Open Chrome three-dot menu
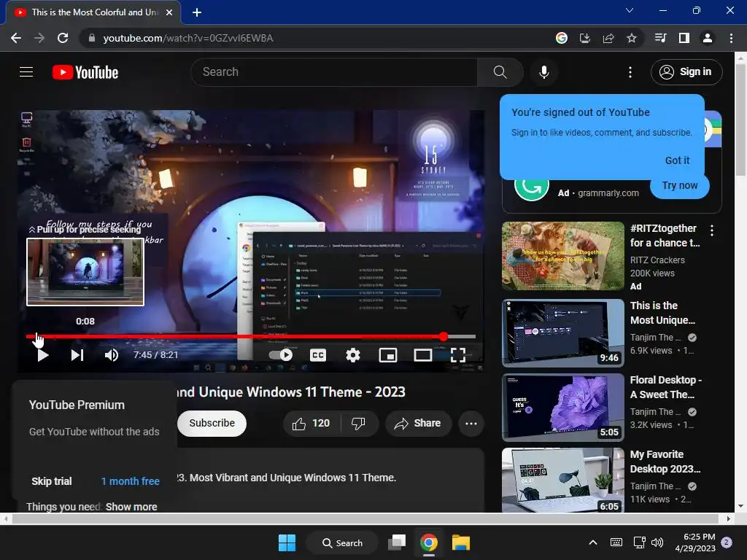The width and height of the screenshot is (747, 560). click(731, 38)
